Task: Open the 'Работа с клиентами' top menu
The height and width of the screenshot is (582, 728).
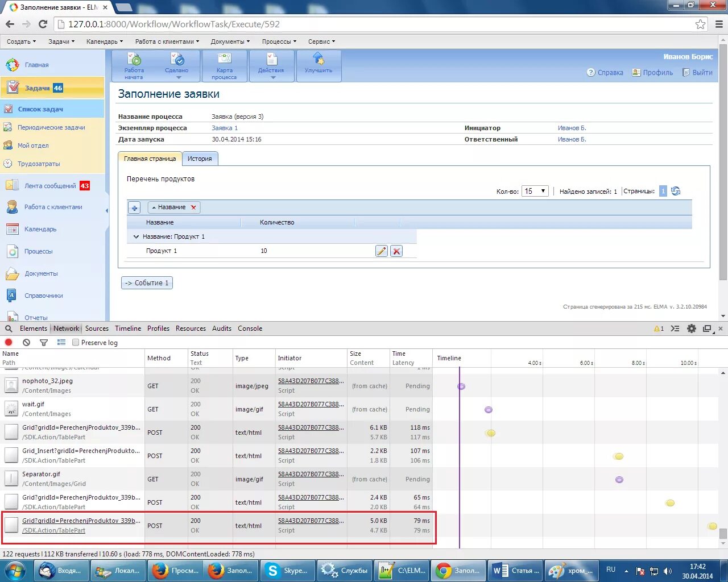Action: tap(167, 41)
